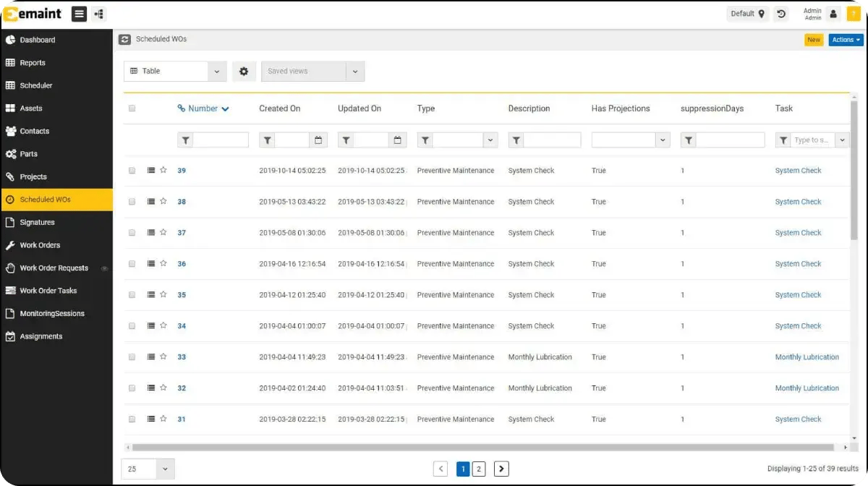Star record 33 as favorite
Screen dimensions: 868x486
tap(163, 357)
